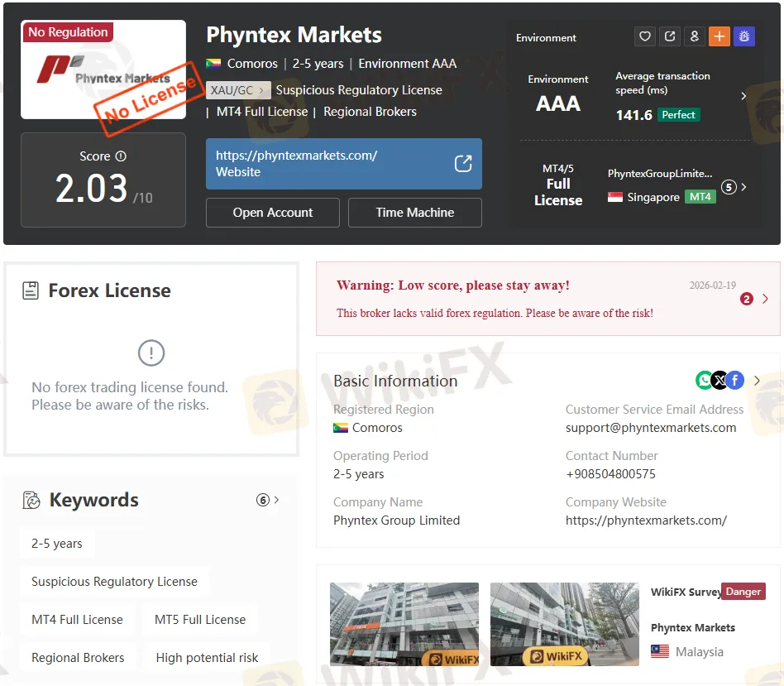Click the X (Twitter) social icon
784x686 pixels.
coord(719,380)
